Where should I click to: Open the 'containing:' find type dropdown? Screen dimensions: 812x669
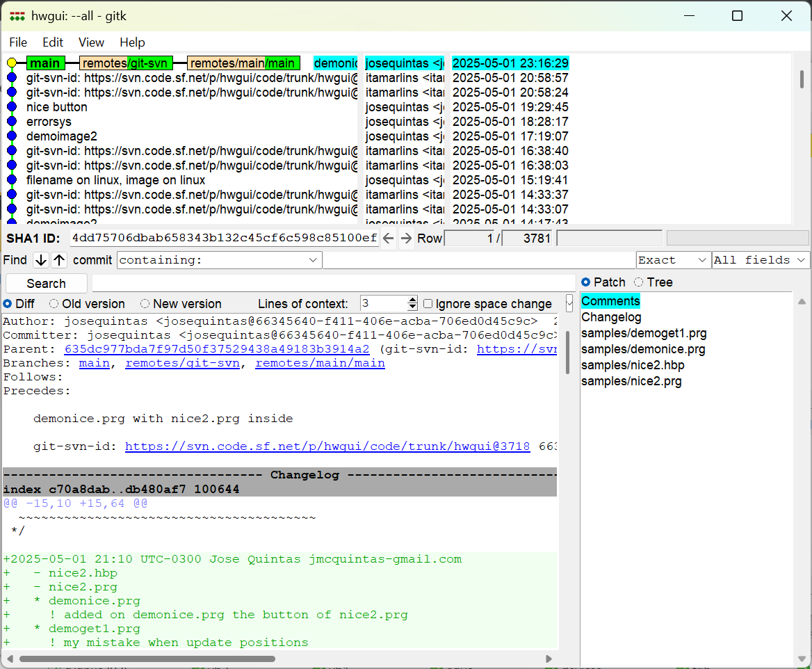pyautogui.click(x=312, y=260)
